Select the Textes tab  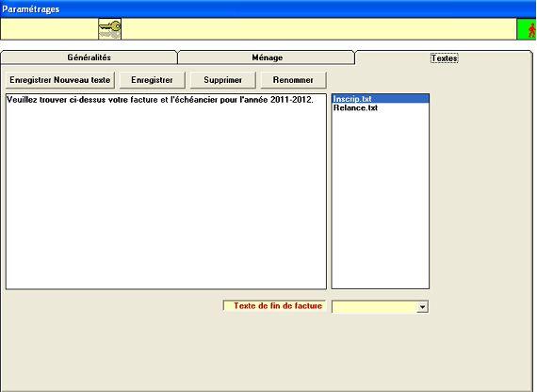point(444,57)
